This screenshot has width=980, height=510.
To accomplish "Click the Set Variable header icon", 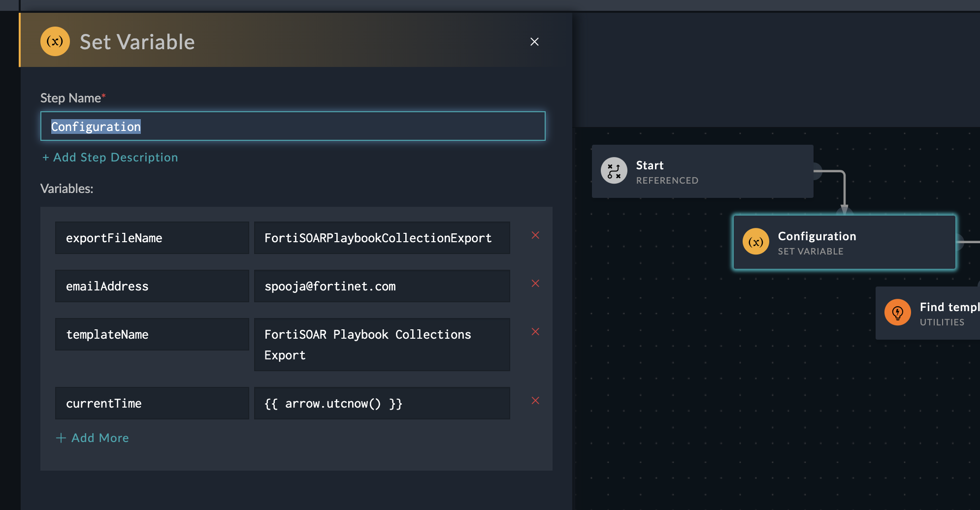I will (x=55, y=41).
